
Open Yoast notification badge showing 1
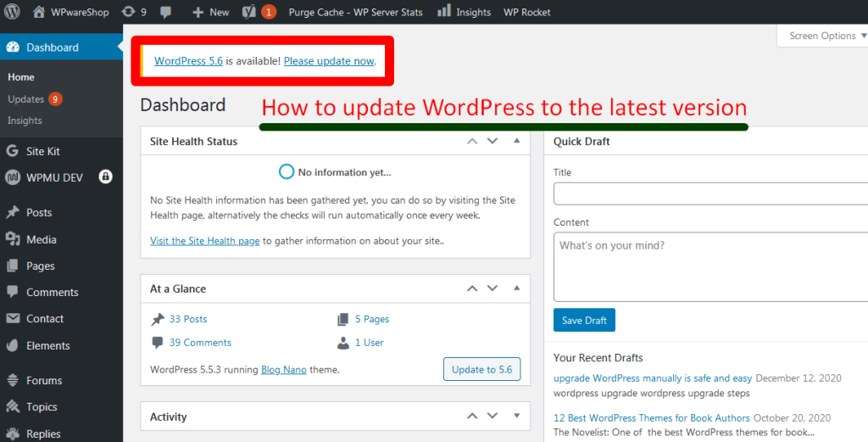click(269, 12)
